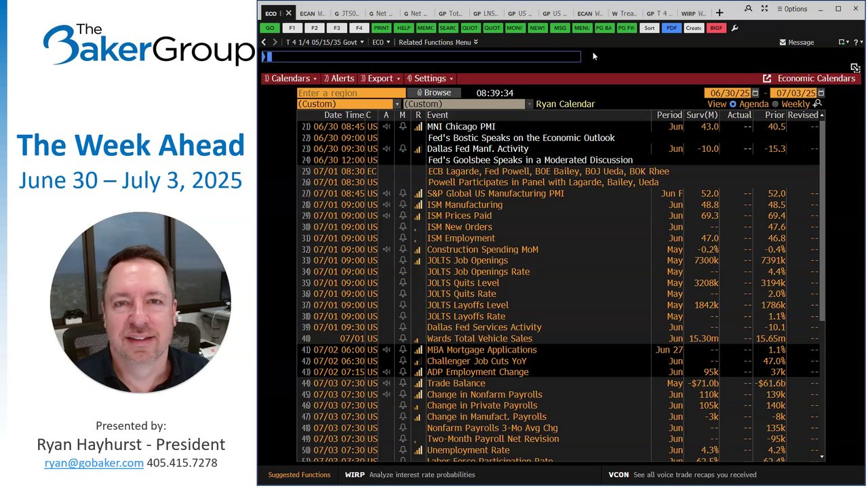This screenshot has width=868, height=488.
Task: Click relevance bars icon for MNI Chicago PMI
Action: [x=418, y=127]
